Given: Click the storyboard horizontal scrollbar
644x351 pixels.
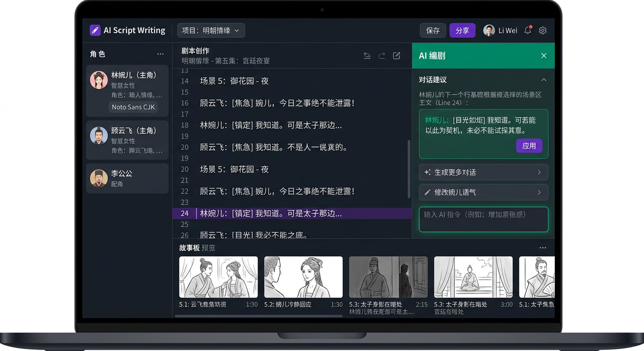Looking at the screenshot, I should pyautogui.click(x=258, y=316).
